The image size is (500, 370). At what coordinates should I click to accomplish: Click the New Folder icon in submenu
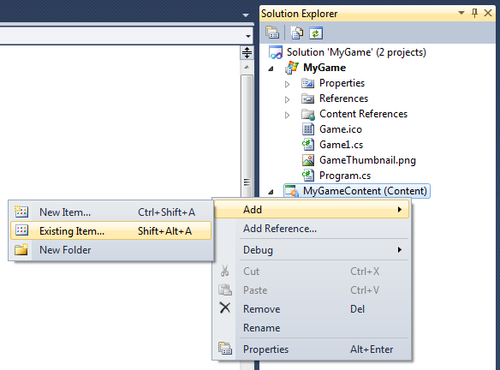click(x=21, y=249)
